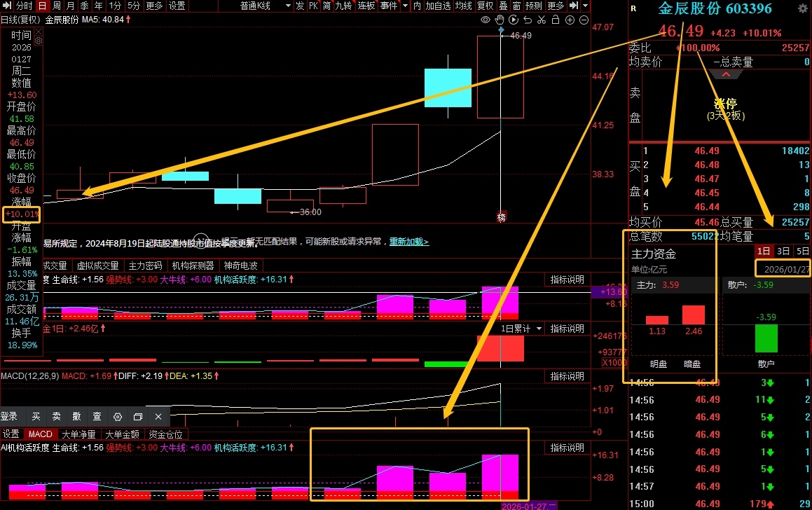Collapse left panel with top-left arrow icon
812x510 pixels.
pos(7,6)
